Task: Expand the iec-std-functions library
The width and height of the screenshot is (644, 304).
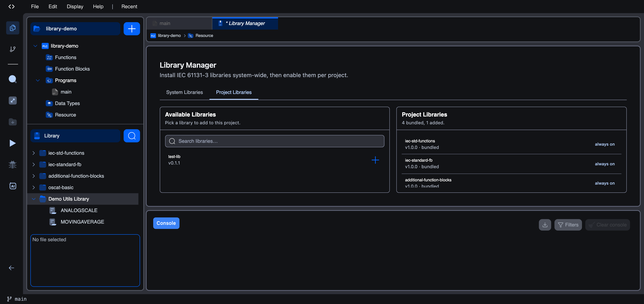Action: (33, 153)
